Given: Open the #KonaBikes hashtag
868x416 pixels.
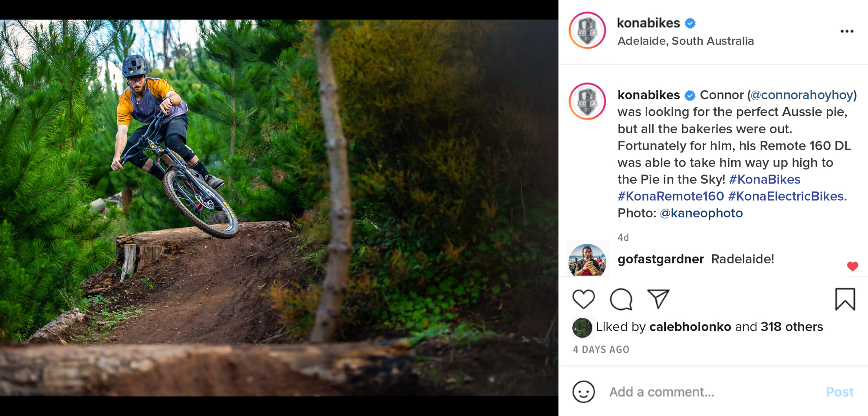Looking at the screenshot, I should pyautogui.click(x=765, y=179).
